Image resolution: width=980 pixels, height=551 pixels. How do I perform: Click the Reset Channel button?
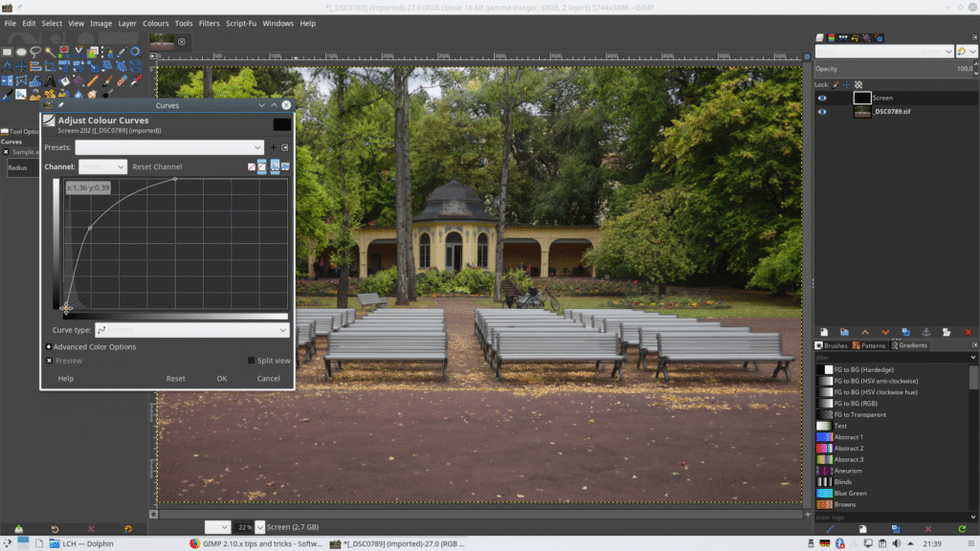coord(157,166)
